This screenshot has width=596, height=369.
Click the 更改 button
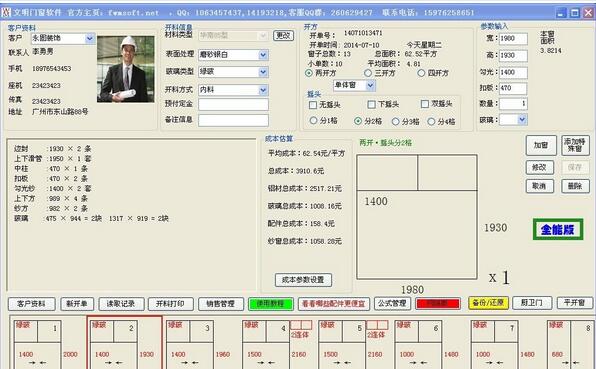283,36
